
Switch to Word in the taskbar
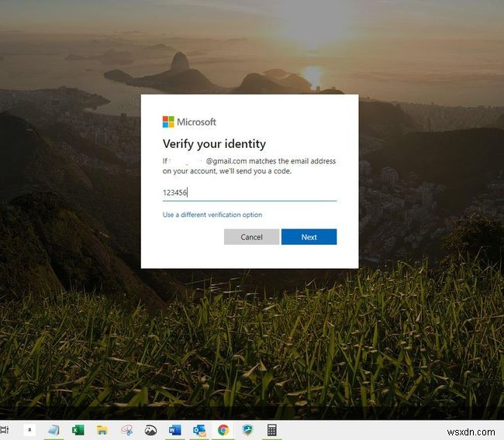point(175,430)
